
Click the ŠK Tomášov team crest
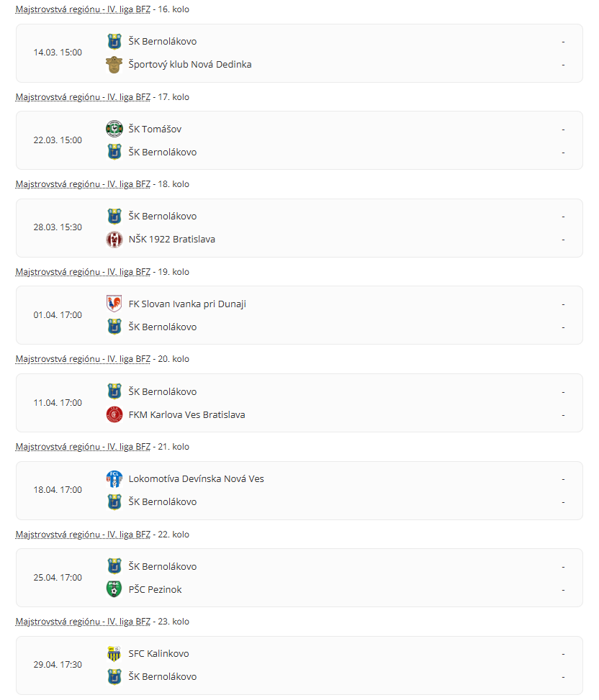tap(114, 129)
